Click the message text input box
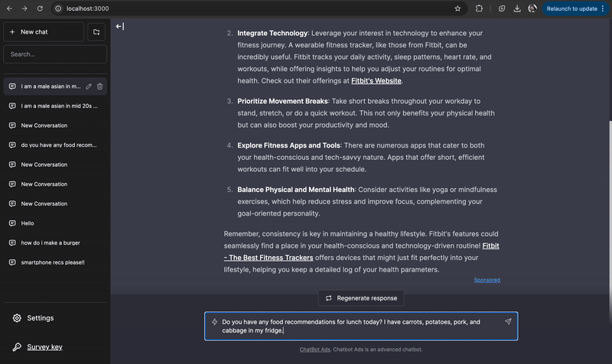This screenshot has height=364, width=612. 361,327
